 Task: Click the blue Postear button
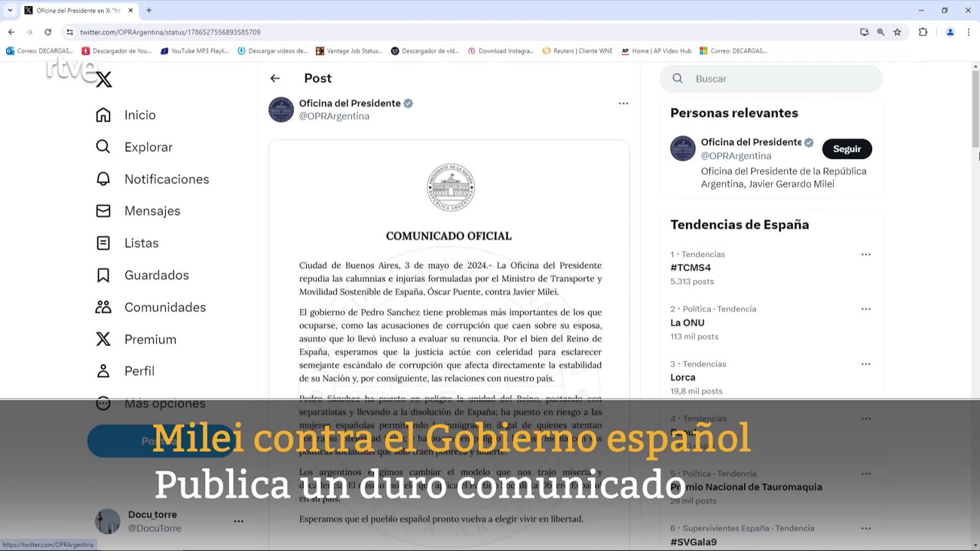(x=158, y=441)
